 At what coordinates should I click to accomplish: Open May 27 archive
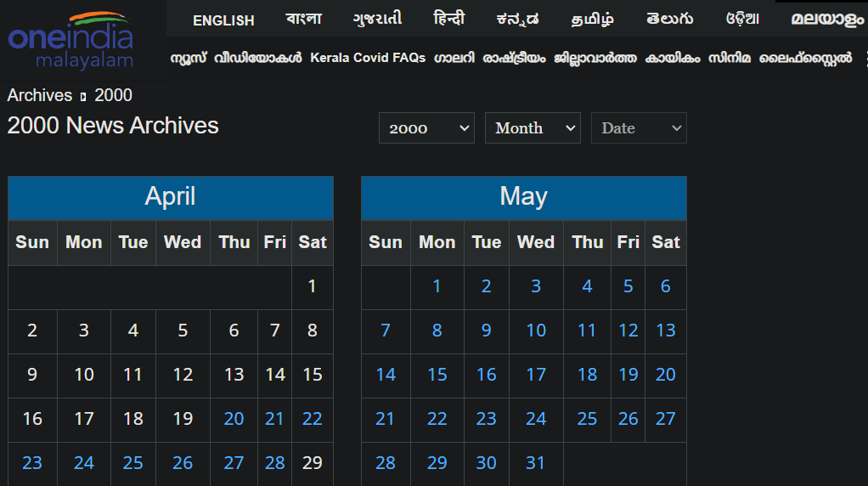click(x=665, y=419)
